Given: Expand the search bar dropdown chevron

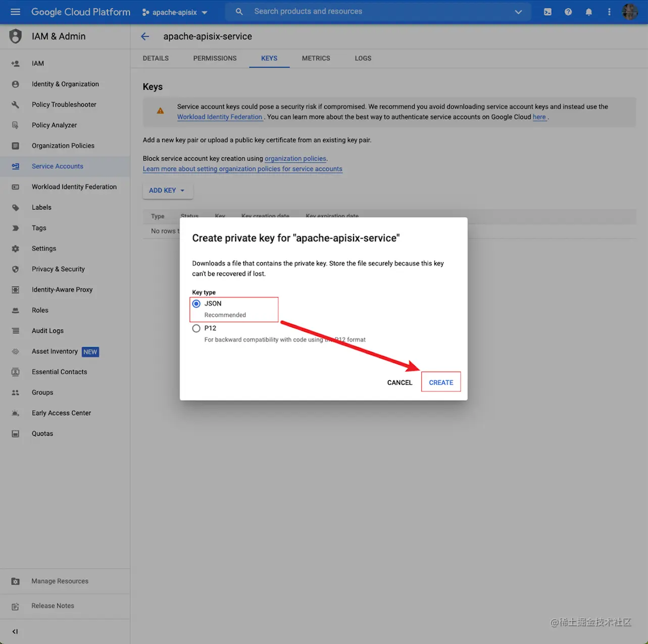Looking at the screenshot, I should tap(518, 12).
